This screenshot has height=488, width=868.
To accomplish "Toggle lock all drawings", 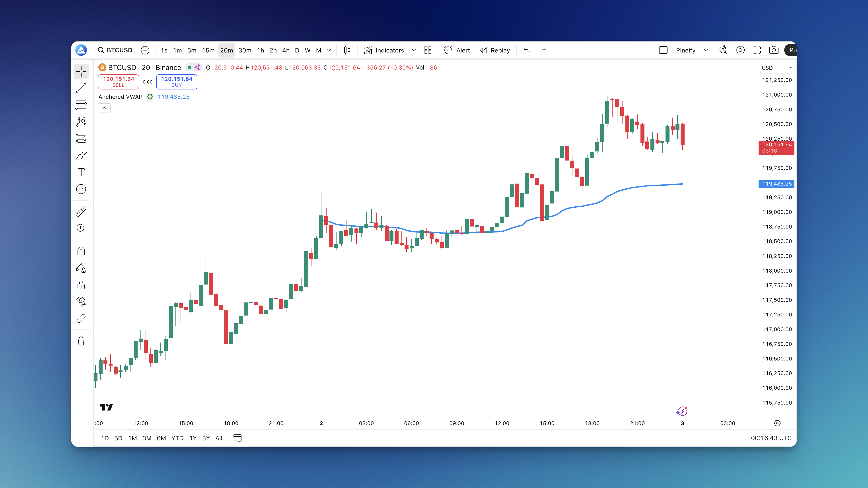I will click(81, 285).
